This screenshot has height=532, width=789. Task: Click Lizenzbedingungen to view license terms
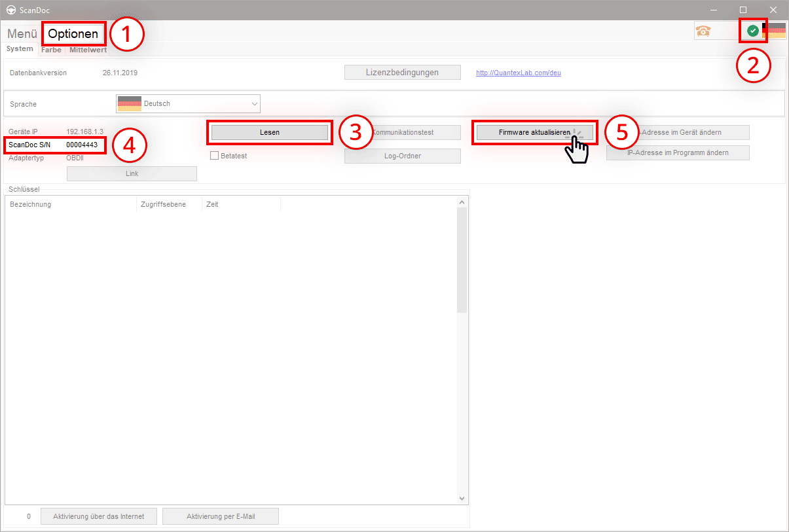(402, 72)
